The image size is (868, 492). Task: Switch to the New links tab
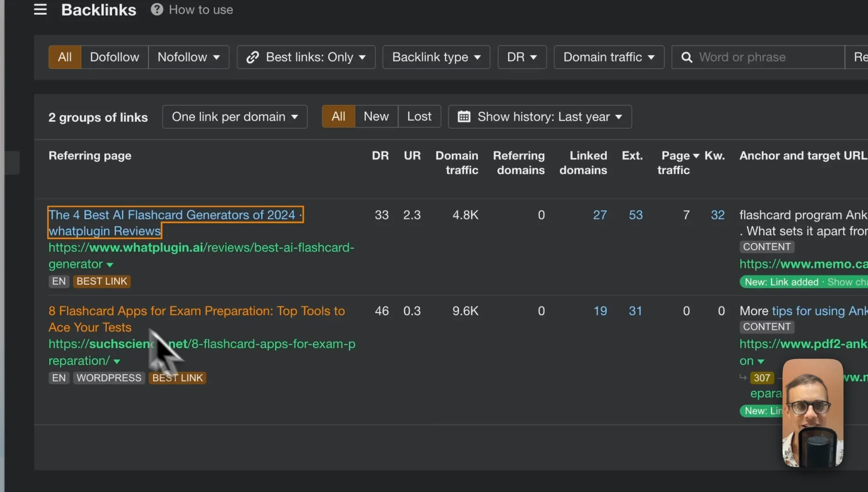(x=376, y=117)
